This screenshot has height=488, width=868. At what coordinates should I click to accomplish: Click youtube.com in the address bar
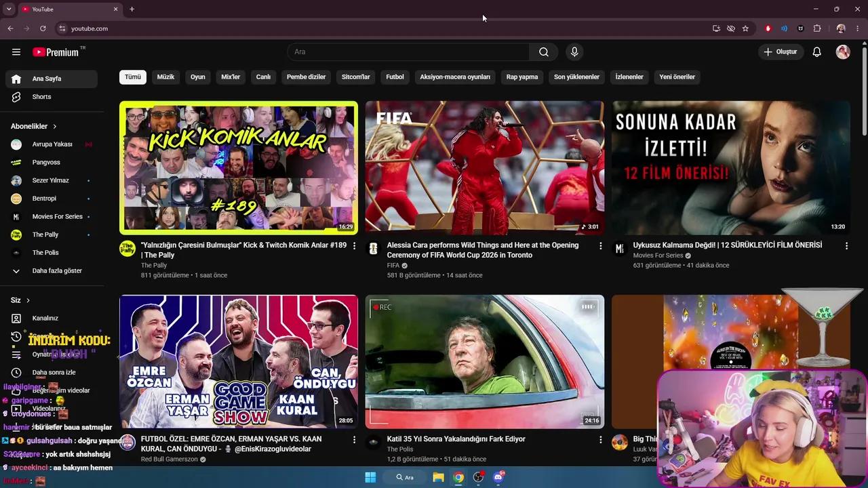[90, 28]
